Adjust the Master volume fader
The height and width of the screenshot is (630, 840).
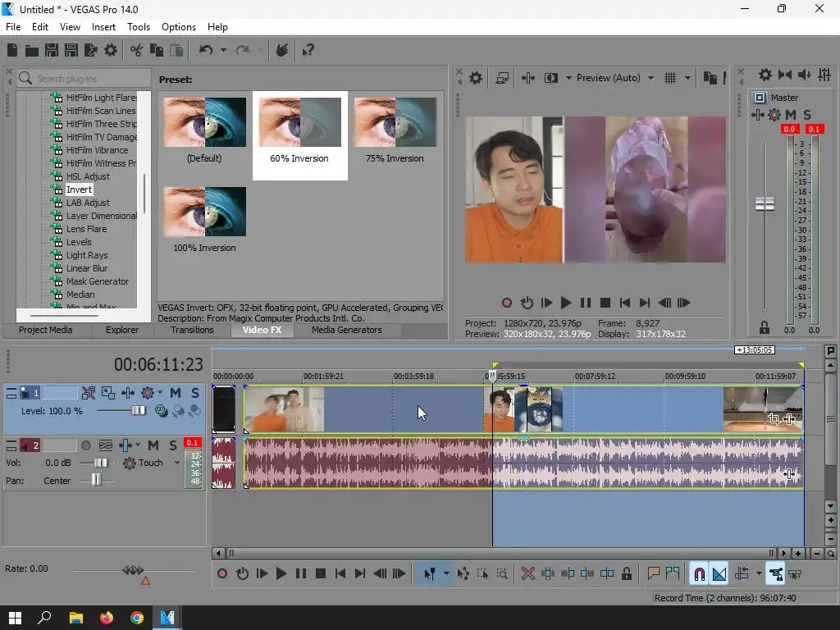point(765,203)
